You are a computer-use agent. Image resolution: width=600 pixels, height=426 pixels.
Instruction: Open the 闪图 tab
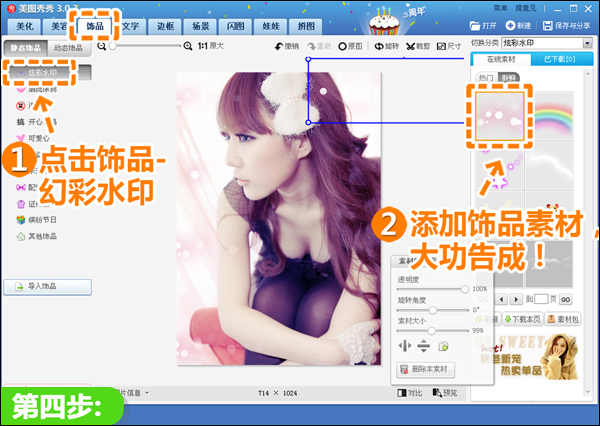(236, 26)
